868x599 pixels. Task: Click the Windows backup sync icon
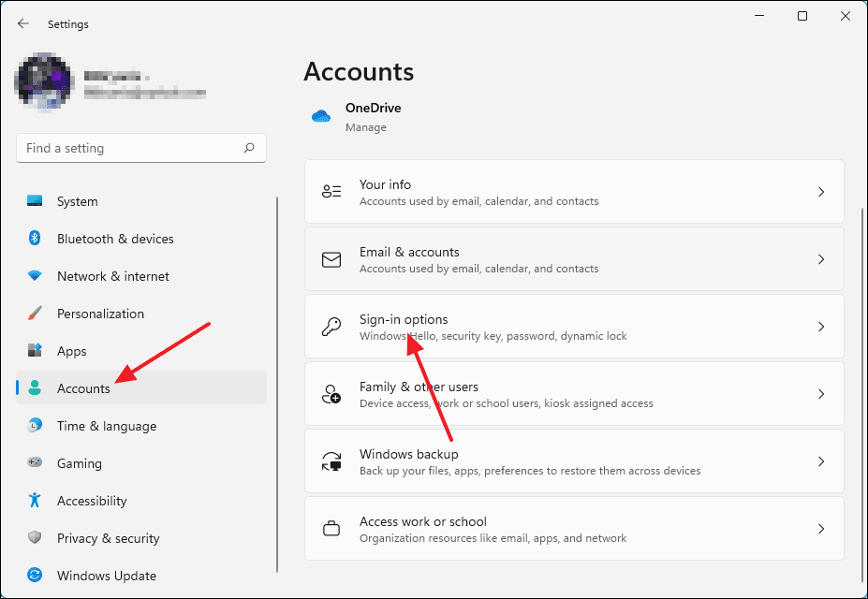331,461
